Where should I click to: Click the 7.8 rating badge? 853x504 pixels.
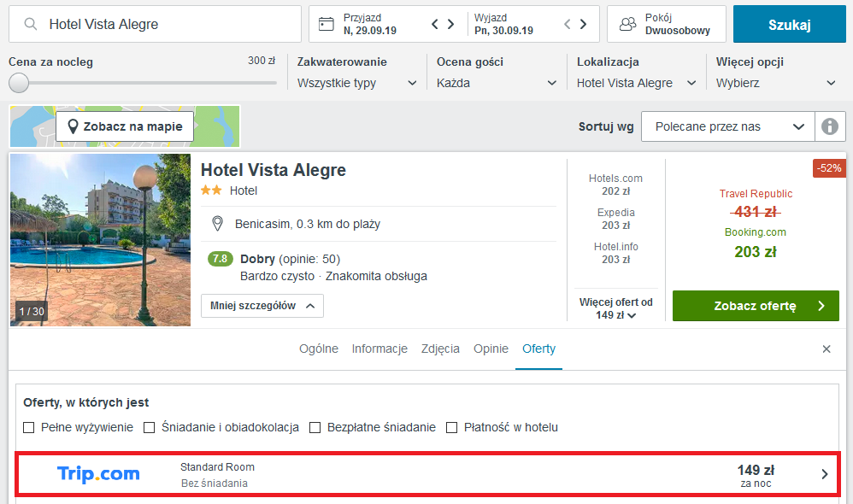220,259
